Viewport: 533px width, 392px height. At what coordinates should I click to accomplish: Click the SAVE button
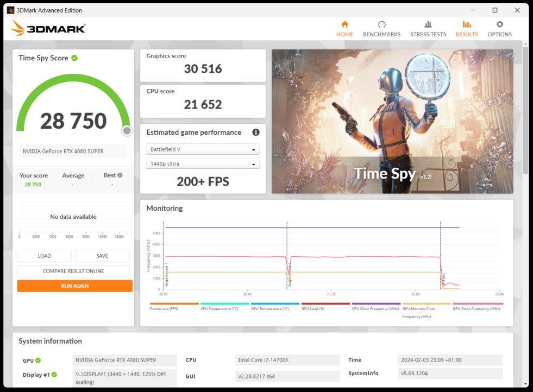[102, 256]
